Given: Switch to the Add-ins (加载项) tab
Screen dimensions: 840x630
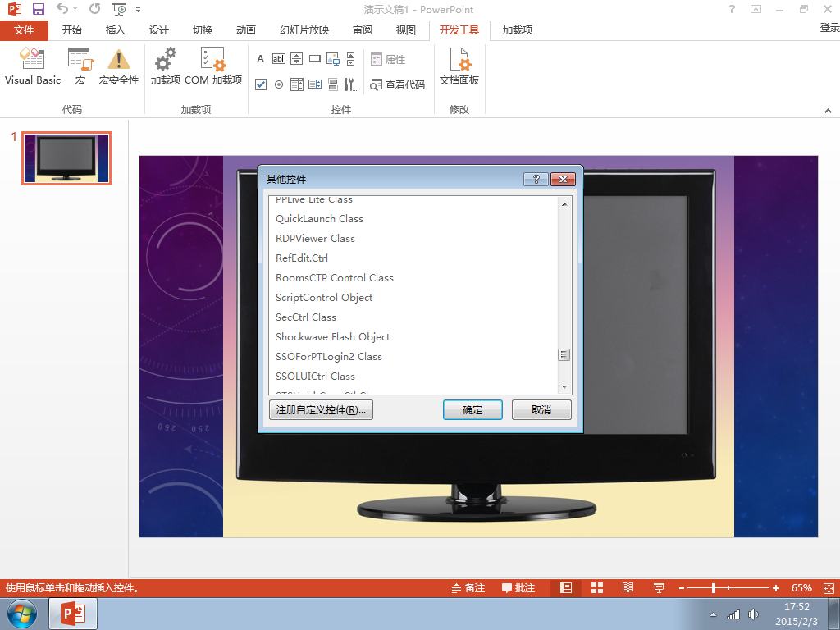Looking at the screenshot, I should click(x=518, y=30).
